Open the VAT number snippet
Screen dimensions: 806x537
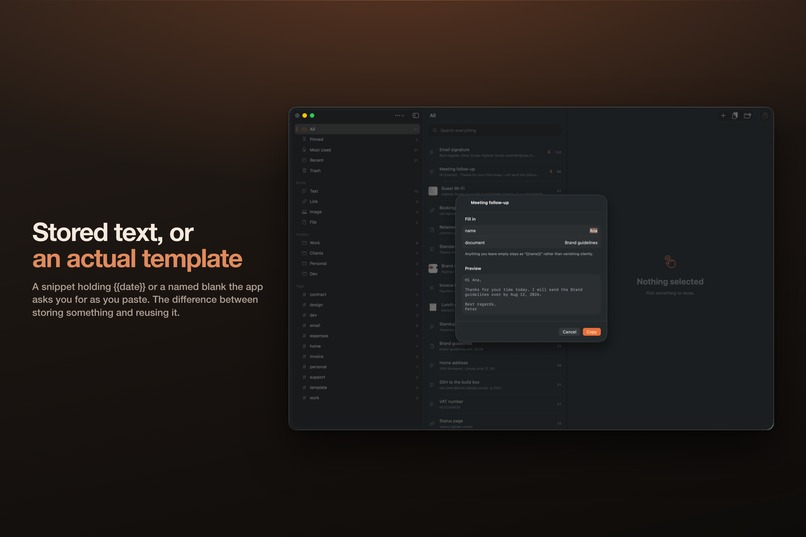(495, 404)
